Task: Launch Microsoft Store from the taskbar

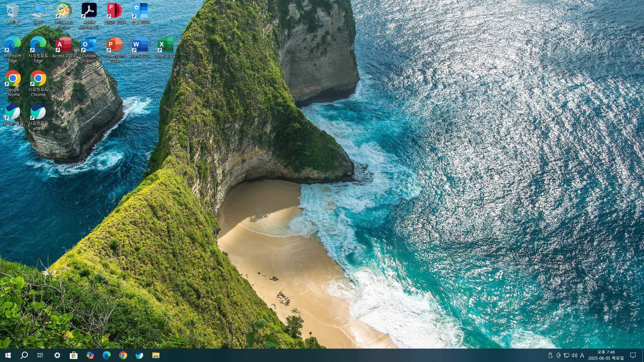Action: (73, 355)
